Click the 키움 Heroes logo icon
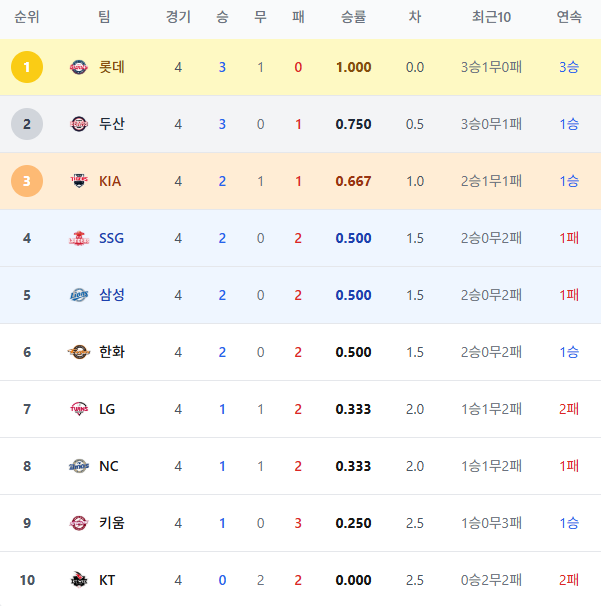The height and width of the screenshot is (606, 601). 79,523
